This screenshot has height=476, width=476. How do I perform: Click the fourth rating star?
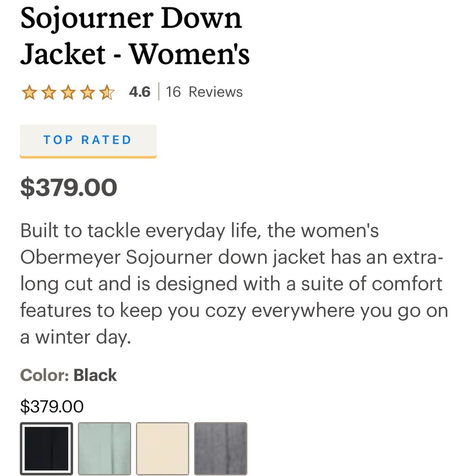tap(88, 92)
